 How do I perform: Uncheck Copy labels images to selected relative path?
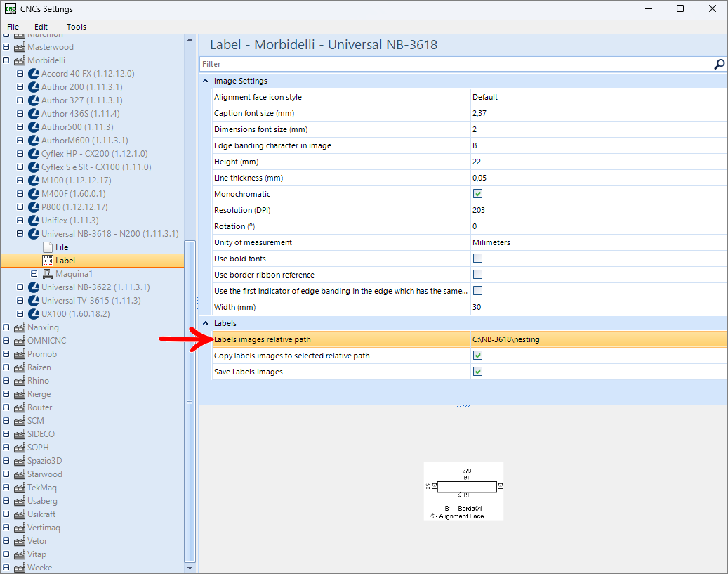477,356
